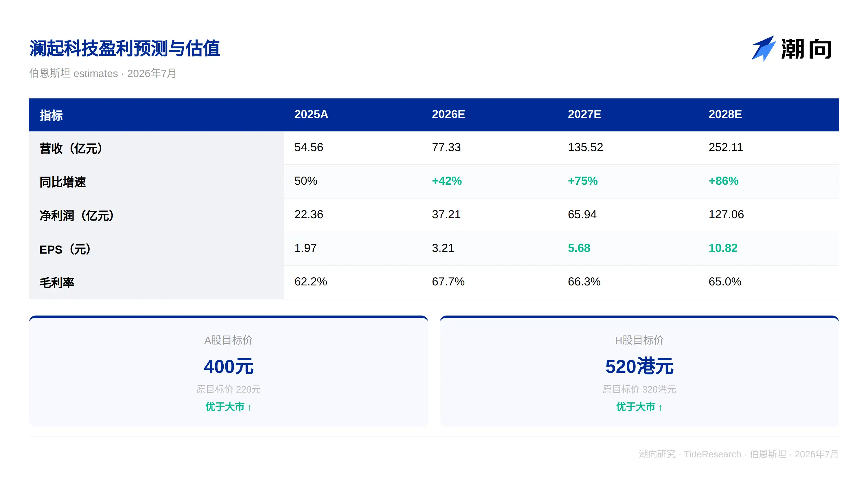Select the 净利润（亿元） row label
The width and height of the screenshot is (868, 495).
(77, 216)
